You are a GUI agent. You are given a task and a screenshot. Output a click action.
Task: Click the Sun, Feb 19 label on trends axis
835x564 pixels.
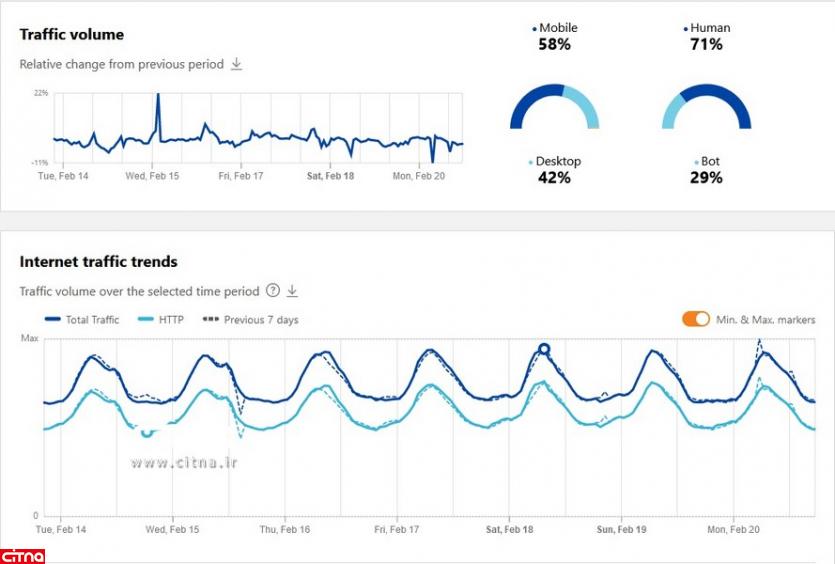[x=622, y=530]
